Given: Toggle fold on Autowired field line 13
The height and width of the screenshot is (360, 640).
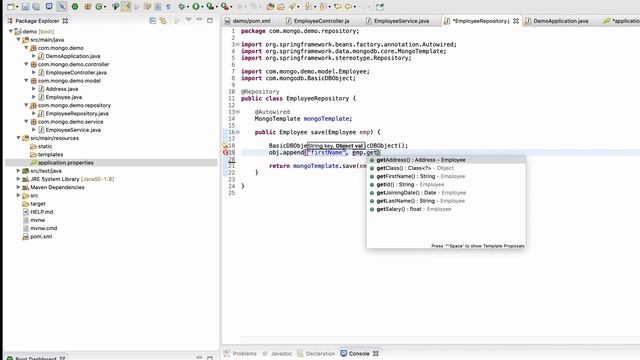Looking at the screenshot, I should tap(238, 111).
